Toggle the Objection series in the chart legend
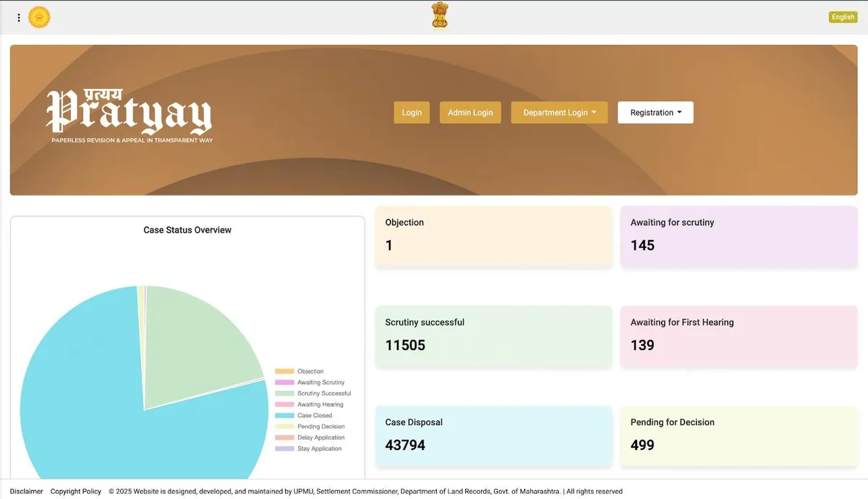868x499 pixels. point(305,371)
